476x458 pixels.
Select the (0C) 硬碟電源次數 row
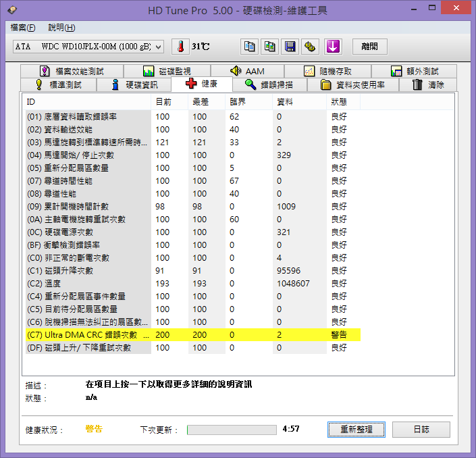(193, 232)
